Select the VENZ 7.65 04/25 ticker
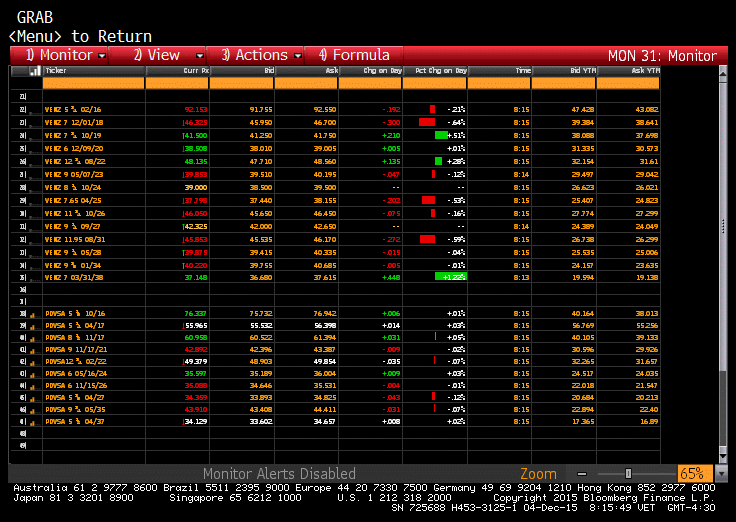The height and width of the screenshot is (522, 736). tap(73, 200)
